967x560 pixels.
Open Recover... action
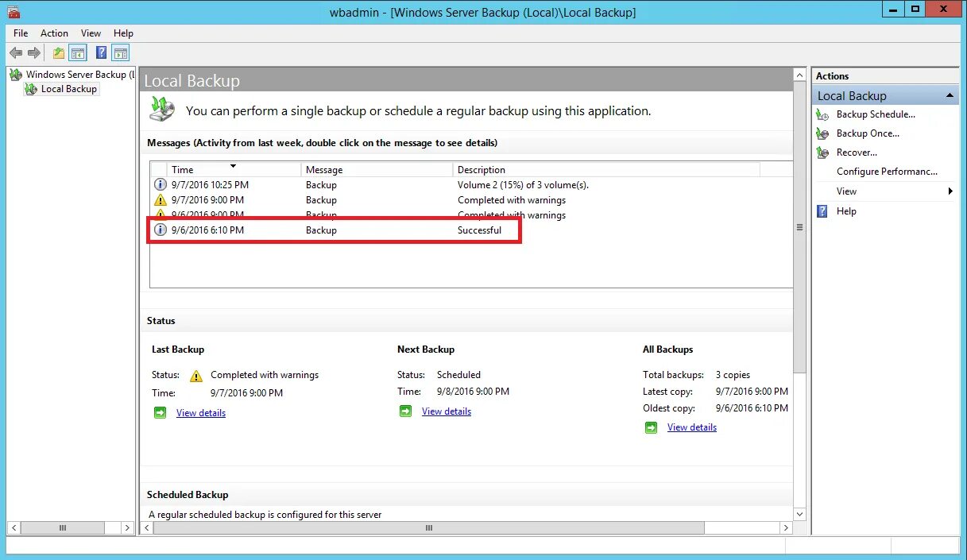coord(857,153)
